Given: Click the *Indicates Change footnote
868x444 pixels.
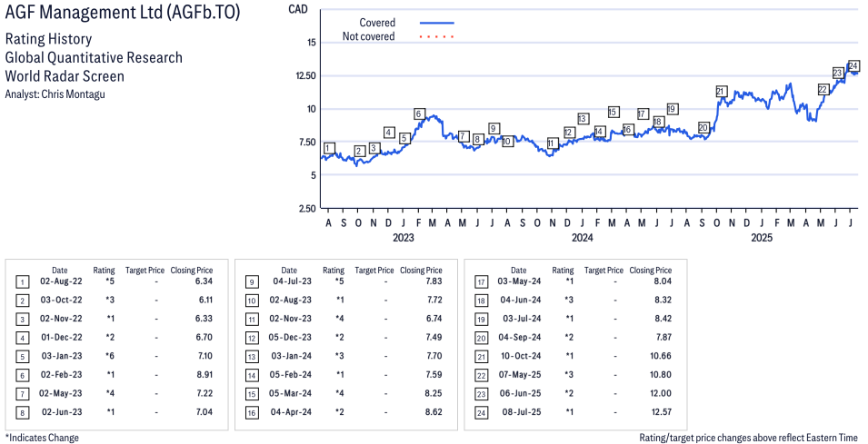Looking at the screenshot, I should click(42, 438).
